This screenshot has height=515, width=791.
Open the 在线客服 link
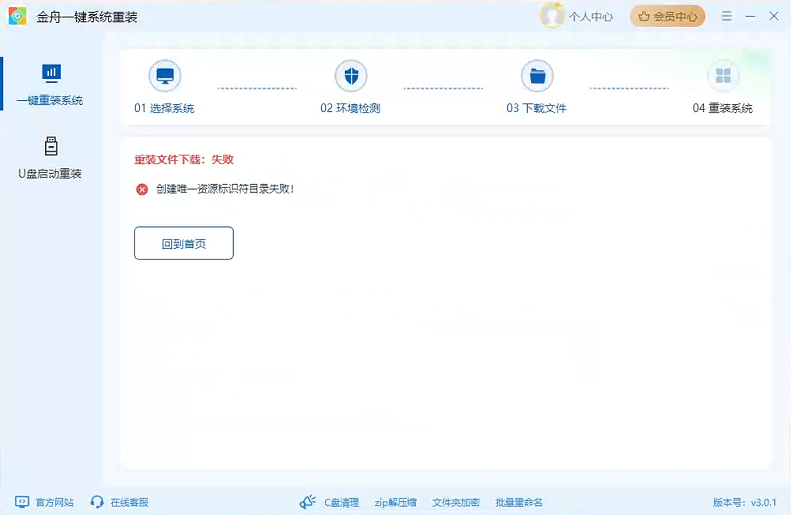[x=130, y=502]
